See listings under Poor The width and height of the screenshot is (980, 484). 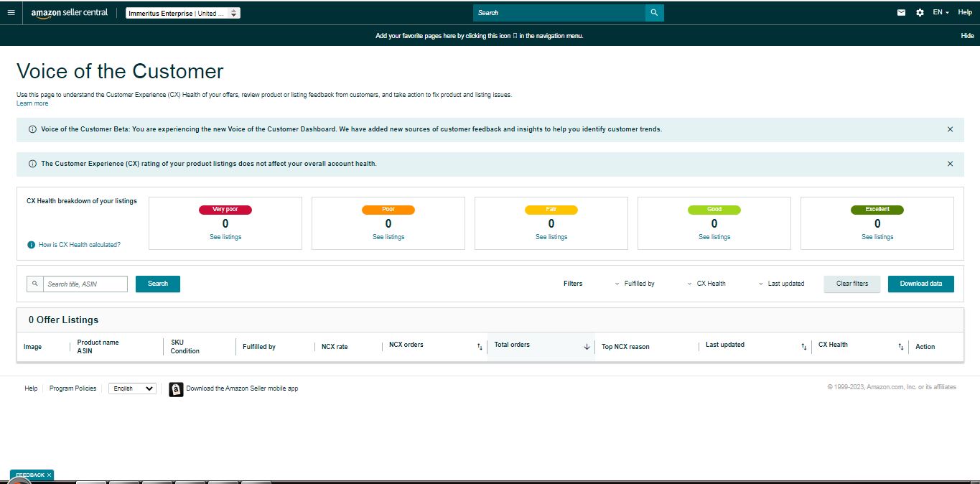[x=388, y=237]
